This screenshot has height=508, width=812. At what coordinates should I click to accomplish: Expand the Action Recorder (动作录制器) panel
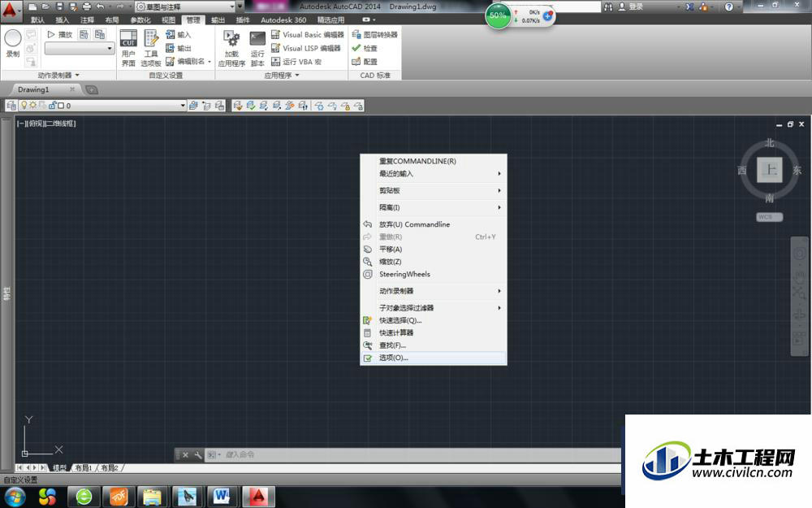click(58, 75)
